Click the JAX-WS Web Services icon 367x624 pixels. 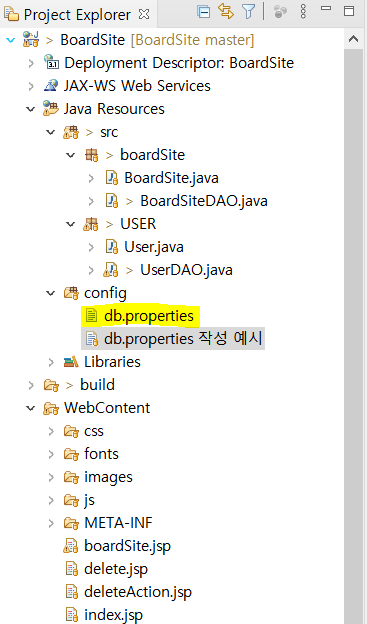(51, 86)
